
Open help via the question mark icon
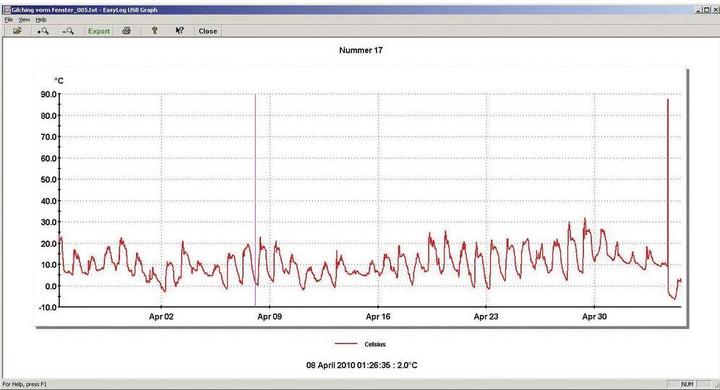coord(154,31)
